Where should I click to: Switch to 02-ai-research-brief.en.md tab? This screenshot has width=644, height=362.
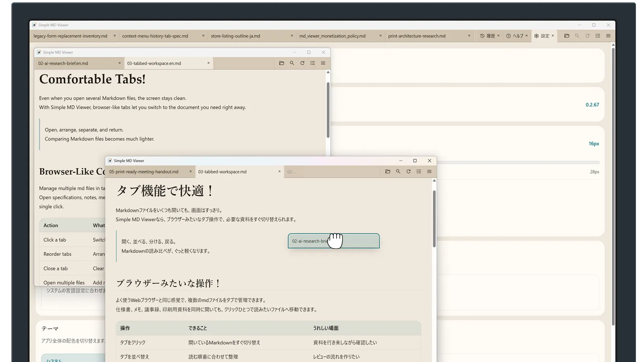point(79,63)
